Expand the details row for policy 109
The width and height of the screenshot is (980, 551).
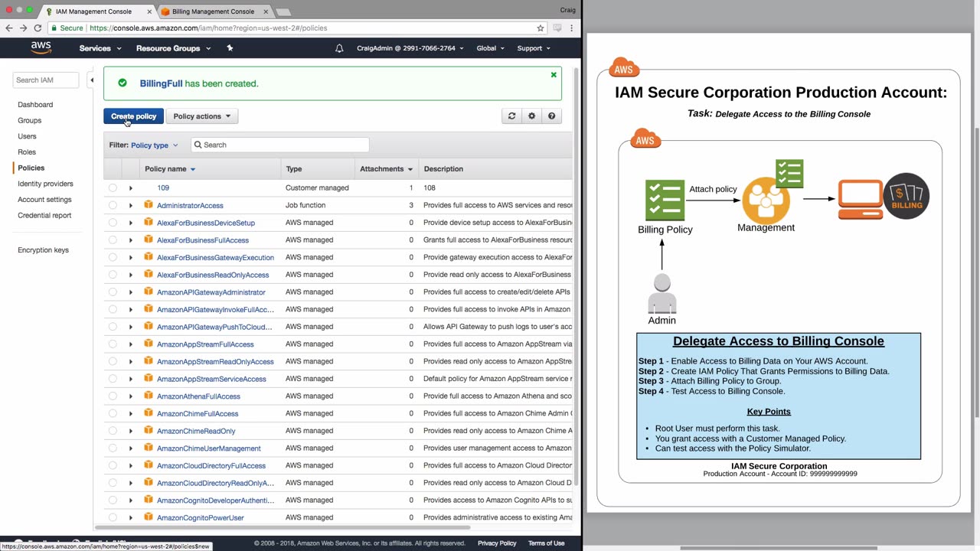pyautogui.click(x=131, y=187)
